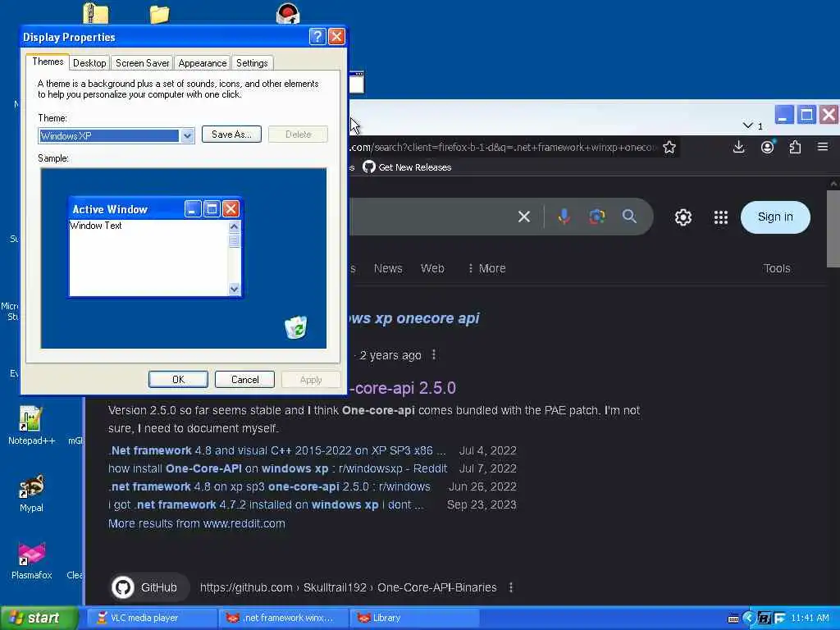Image resolution: width=840 pixels, height=630 pixels.
Task: Click the keyboard icon in system tray
Action: point(733,619)
